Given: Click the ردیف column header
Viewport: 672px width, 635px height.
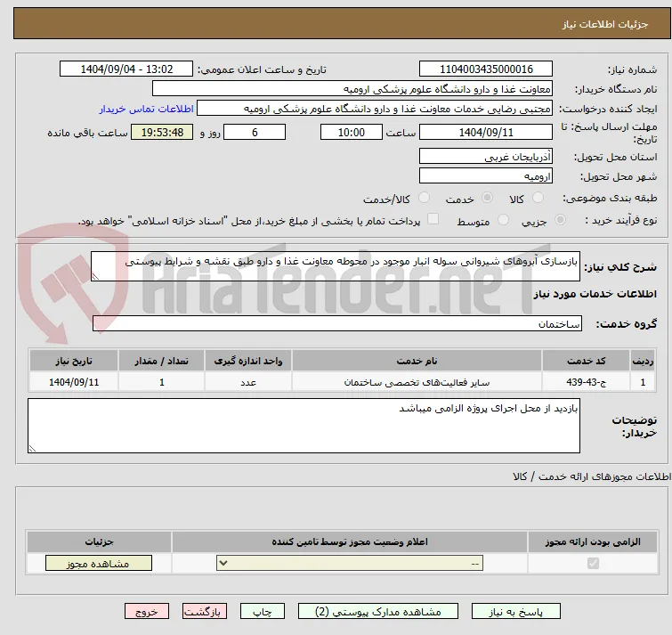Looking at the screenshot, I should (643, 361).
